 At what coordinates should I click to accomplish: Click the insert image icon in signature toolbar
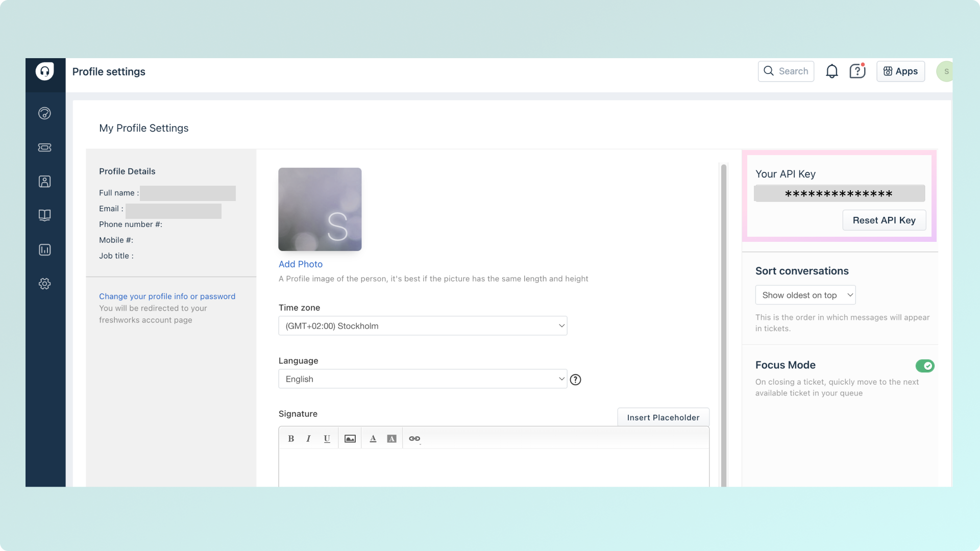coord(350,439)
